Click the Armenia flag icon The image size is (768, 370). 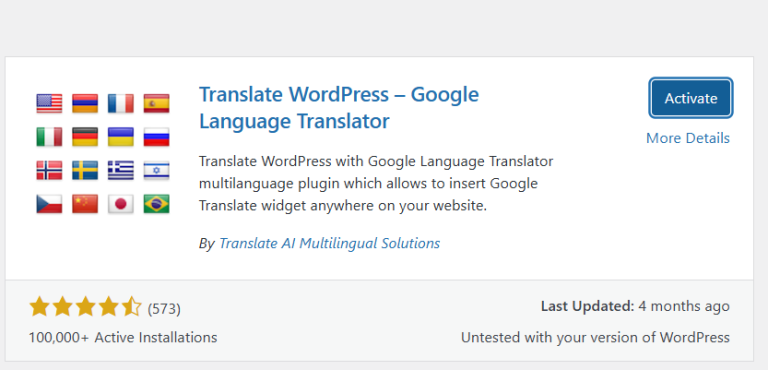(85, 103)
